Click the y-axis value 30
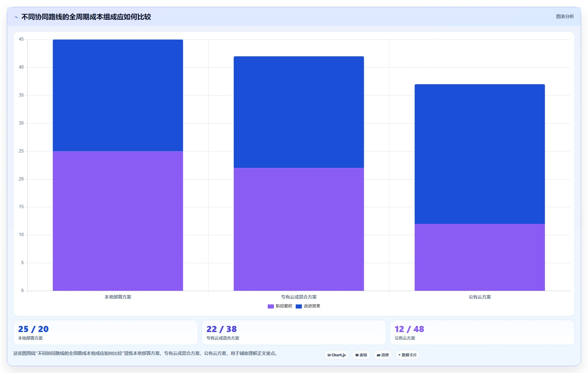This screenshot has height=373, width=588. [21, 123]
